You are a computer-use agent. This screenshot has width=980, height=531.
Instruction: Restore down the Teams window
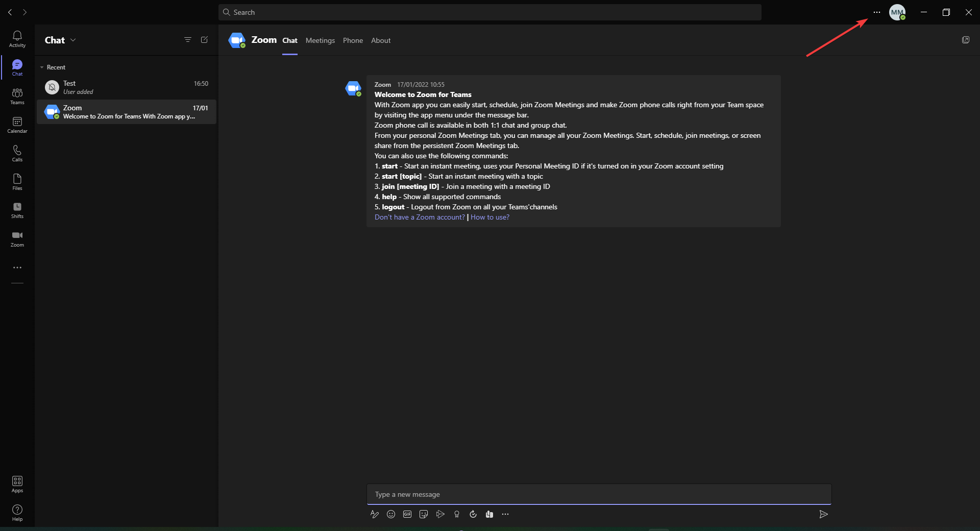946,12
